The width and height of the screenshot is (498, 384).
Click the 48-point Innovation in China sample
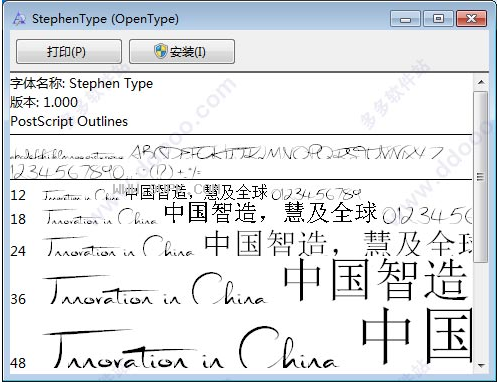[x=190, y=347]
